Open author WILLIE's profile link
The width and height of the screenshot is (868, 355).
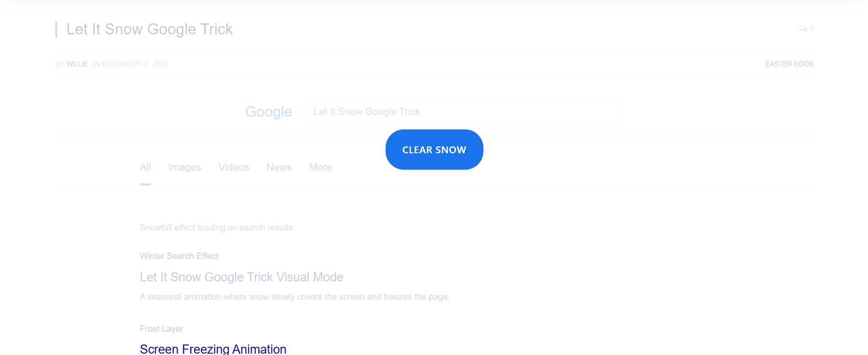77,64
